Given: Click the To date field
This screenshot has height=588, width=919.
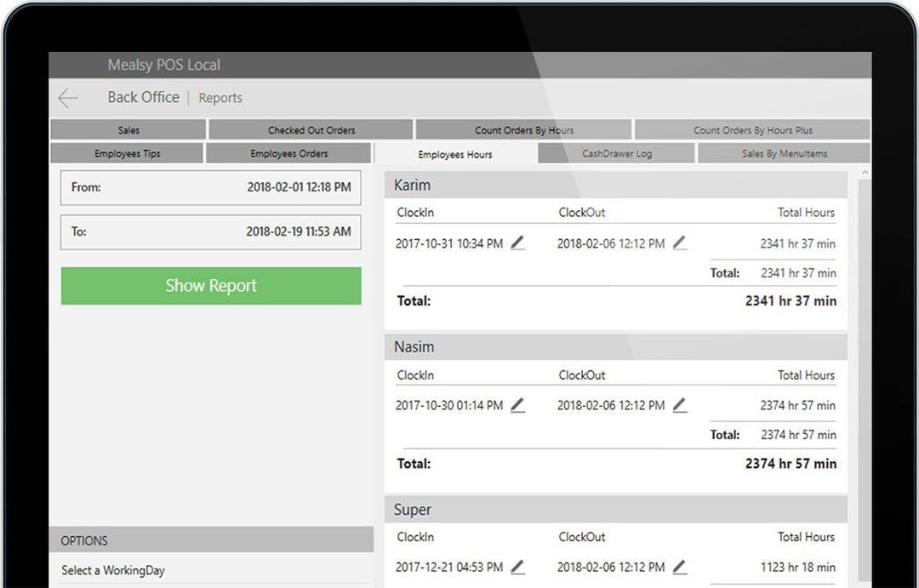Looking at the screenshot, I should (x=211, y=231).
